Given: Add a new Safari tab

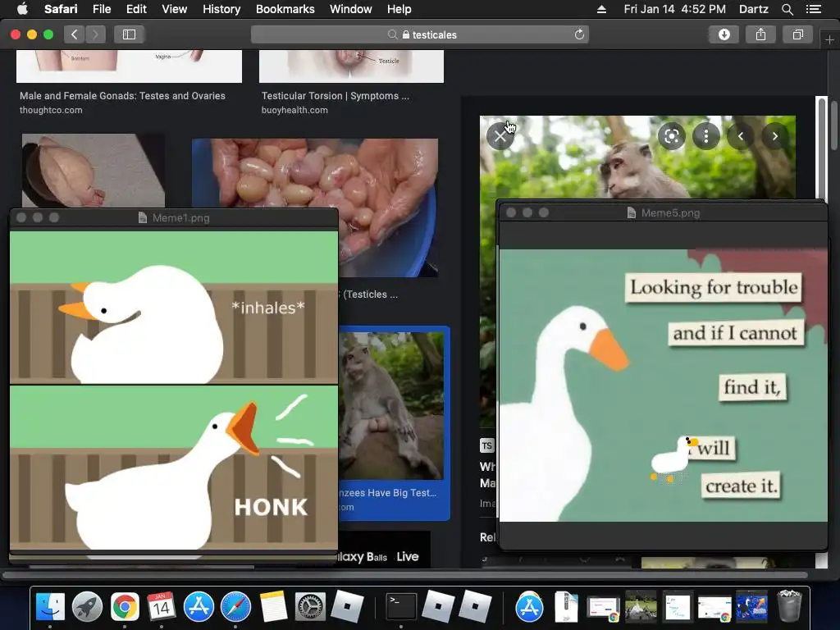Looking at the screenshot, I should pyautogui.click(x=829, y=40).
